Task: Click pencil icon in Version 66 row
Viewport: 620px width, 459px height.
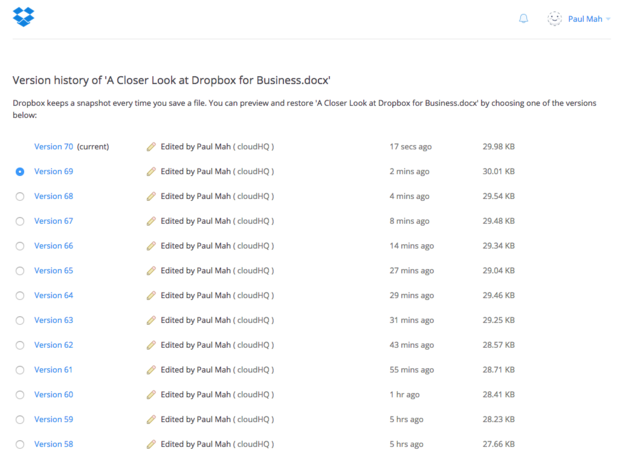Action: [x=151, y=246]
